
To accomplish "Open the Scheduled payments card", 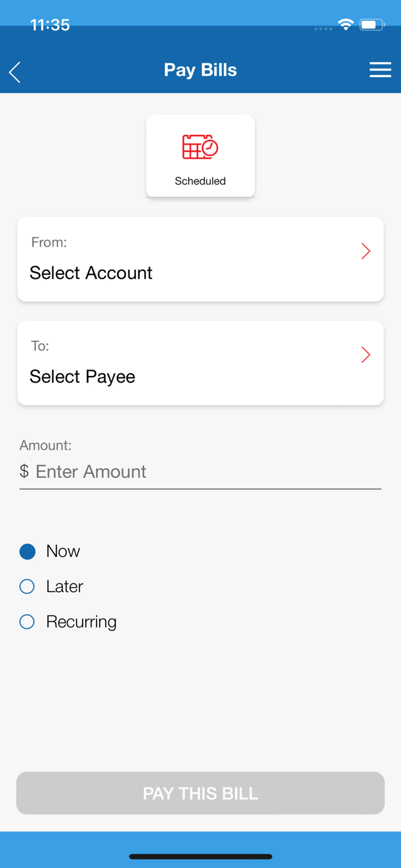I will (x=200, y=155).
